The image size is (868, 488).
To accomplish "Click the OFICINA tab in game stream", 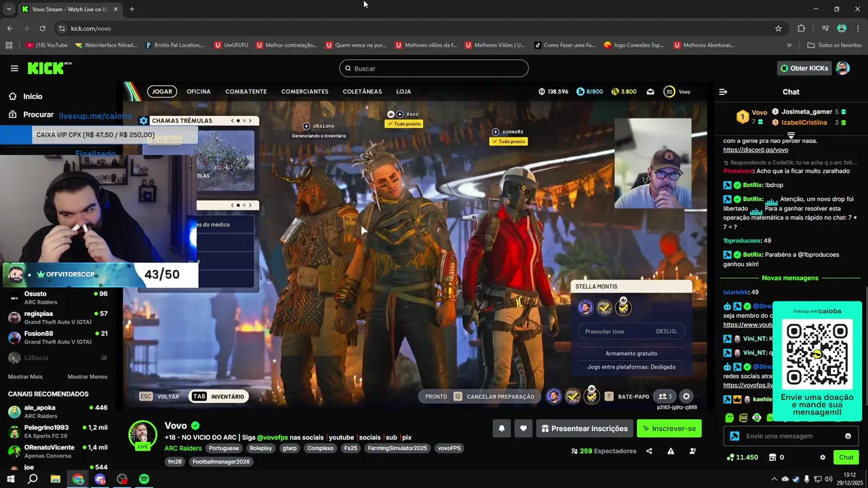I will (x=199, y=91).
